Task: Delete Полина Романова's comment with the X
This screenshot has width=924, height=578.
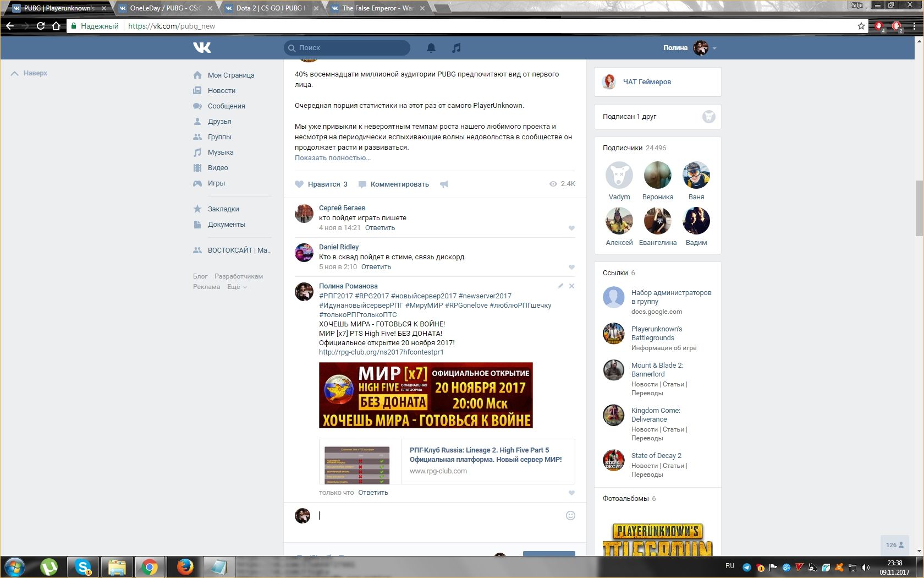Action: point(571,286)
